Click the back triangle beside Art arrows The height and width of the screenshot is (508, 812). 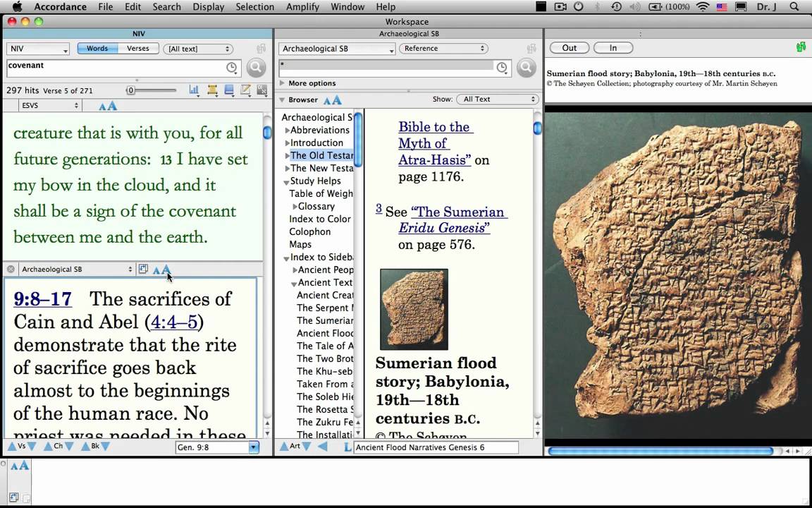click(323, 447)
